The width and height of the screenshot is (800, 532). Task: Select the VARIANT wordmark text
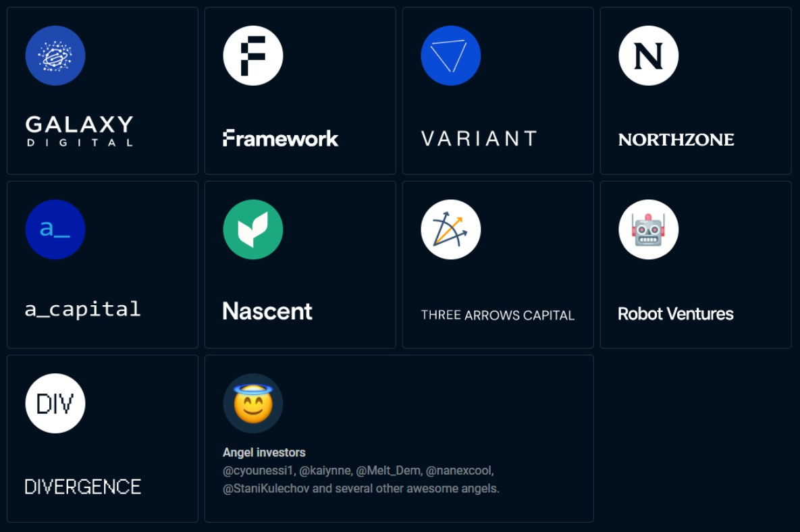tap(479, 139)
